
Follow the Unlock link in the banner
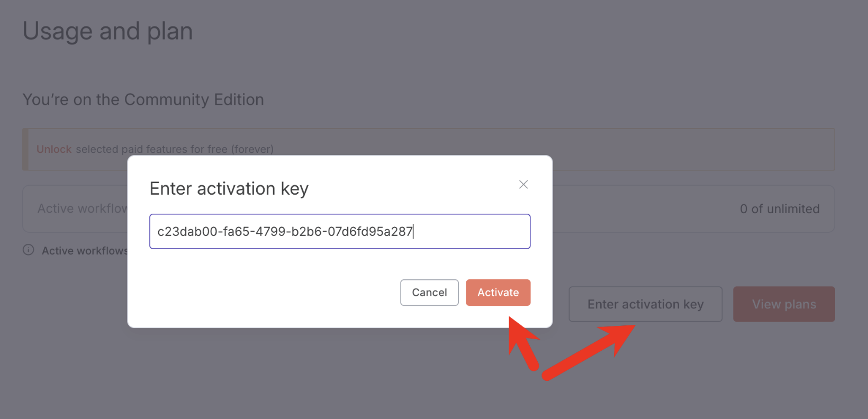click(54, 149)
